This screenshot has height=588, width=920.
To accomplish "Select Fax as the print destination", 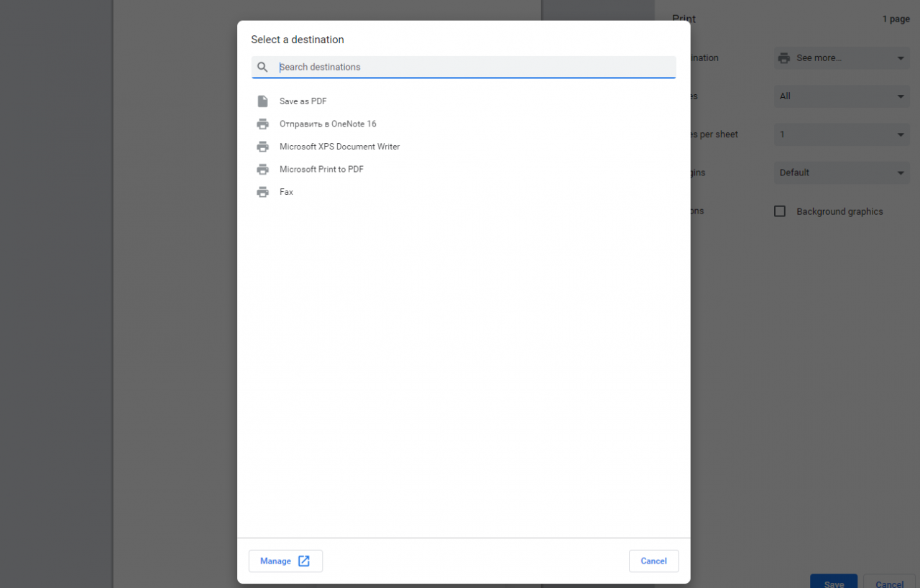I will 286,192.
